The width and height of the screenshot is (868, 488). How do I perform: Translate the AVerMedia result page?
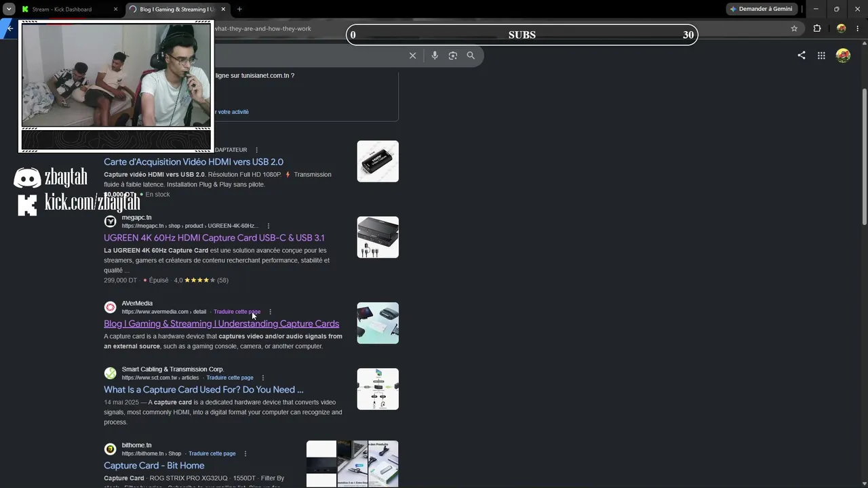coord(237,312)
